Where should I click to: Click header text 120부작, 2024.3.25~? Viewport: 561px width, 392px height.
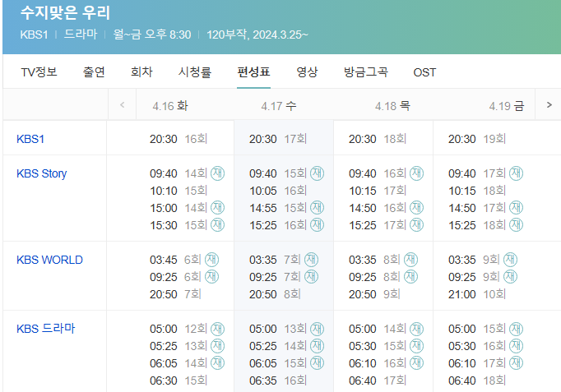(257, 35)
